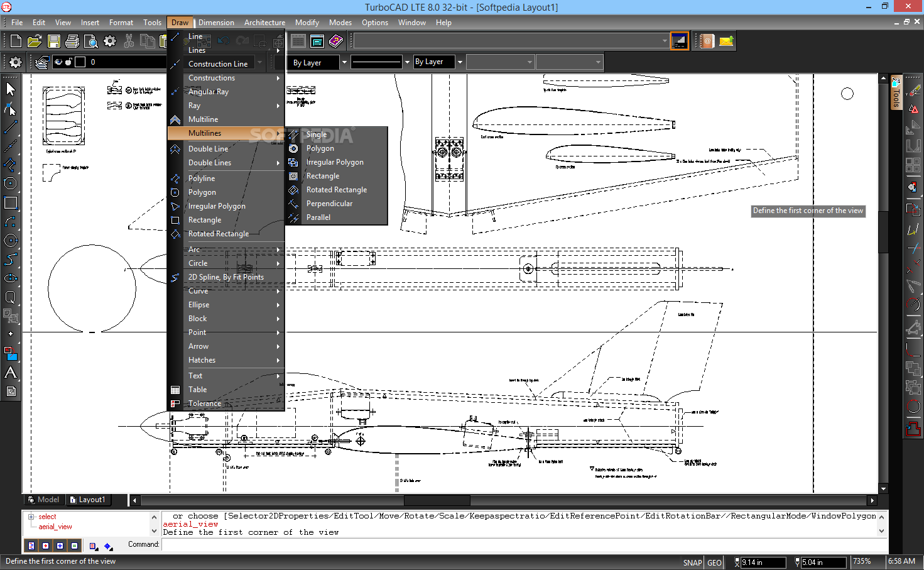Open the Architecture menu
Screen dimensions: 924x570
coord(264,23)
